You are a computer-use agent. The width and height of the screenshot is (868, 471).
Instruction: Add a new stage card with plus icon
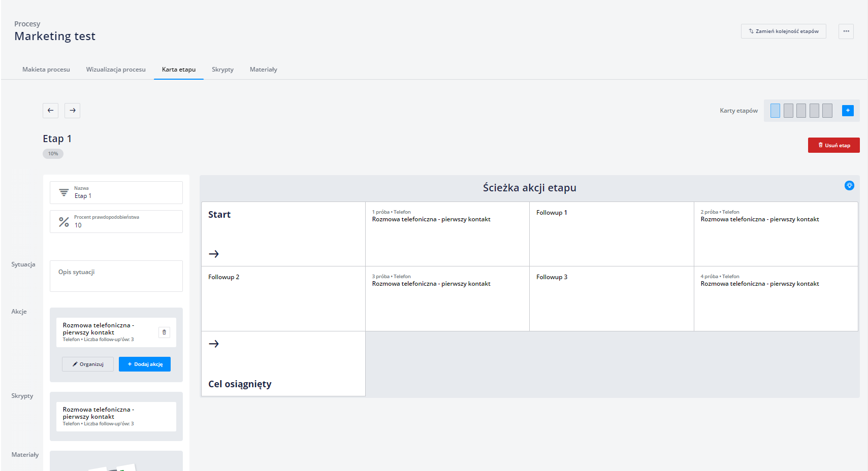[848, 111]
